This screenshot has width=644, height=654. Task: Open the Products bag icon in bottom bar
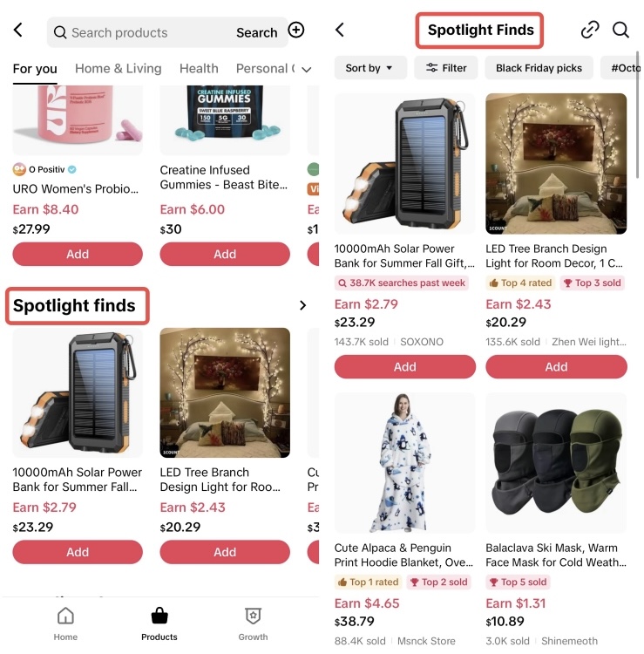click(x=159, y=616)
